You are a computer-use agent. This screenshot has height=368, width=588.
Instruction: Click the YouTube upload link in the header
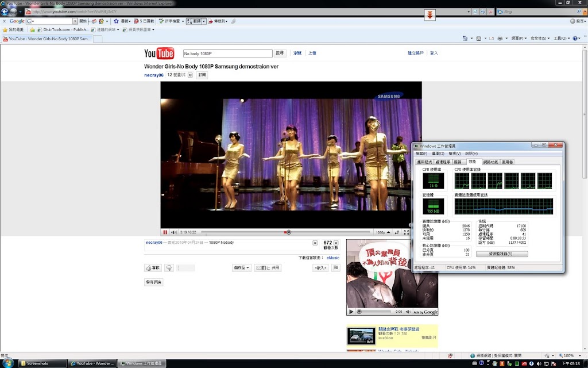[312, 53]
